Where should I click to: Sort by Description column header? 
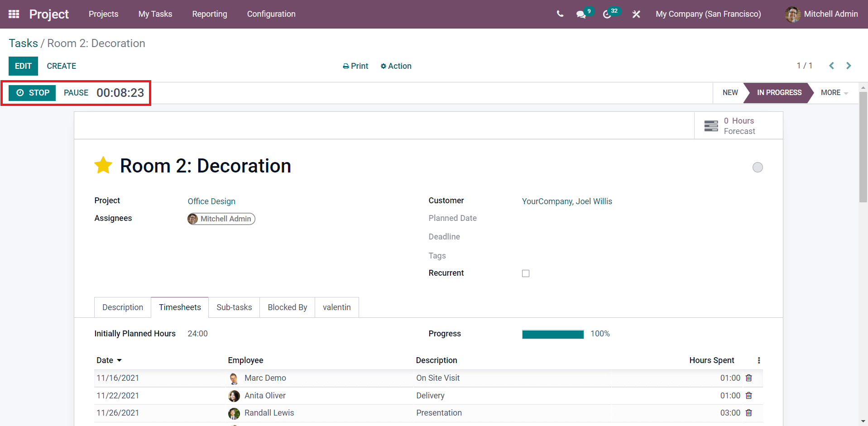pyautogui.click(x=436, y=360)
